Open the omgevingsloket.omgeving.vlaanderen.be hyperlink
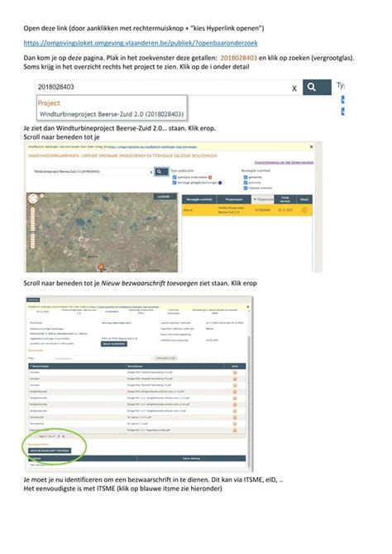 141,43
